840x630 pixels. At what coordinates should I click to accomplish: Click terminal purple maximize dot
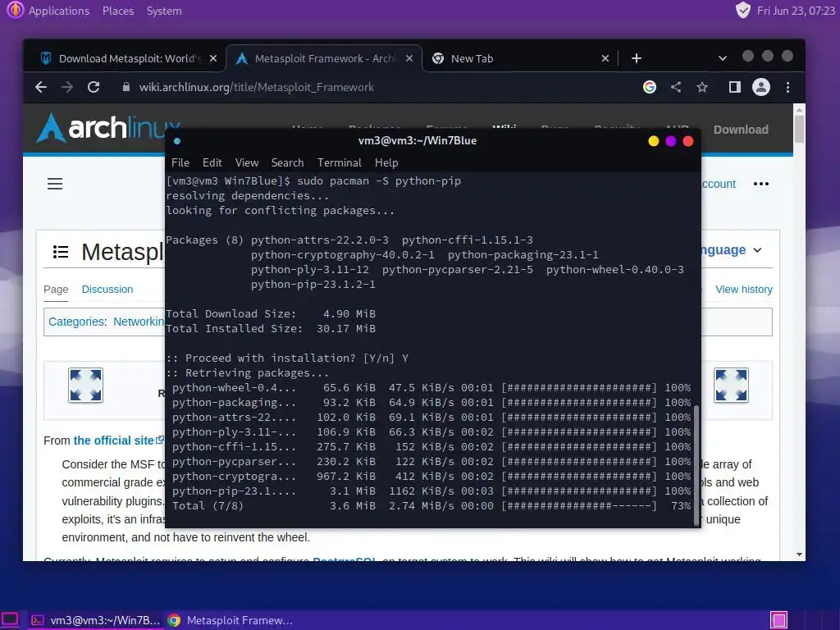click(x=671, y=141)
